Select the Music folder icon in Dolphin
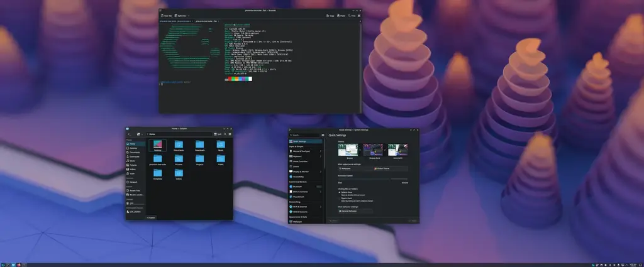 pyautogui.click(x=221, y=145)
